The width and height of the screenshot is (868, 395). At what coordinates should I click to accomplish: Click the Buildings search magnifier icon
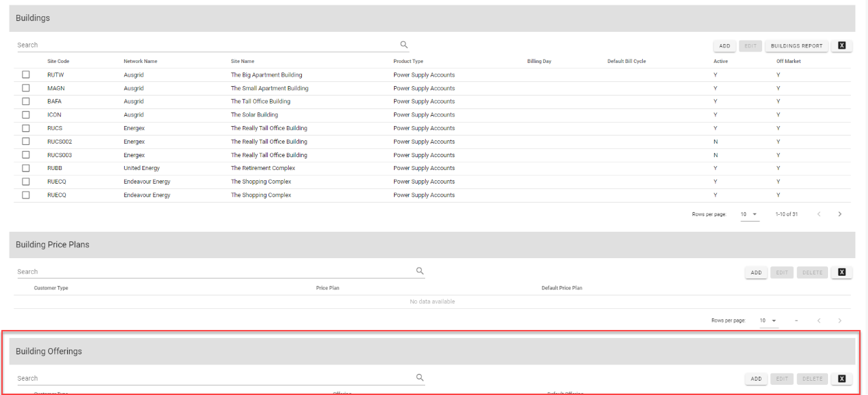[404, 45]
